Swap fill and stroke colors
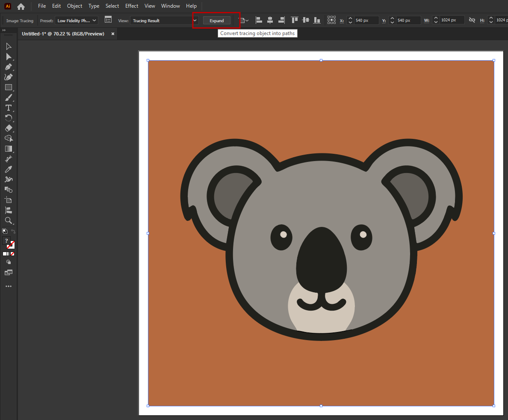508x420 pixels. pyautogui.click(x=13, y=232)
